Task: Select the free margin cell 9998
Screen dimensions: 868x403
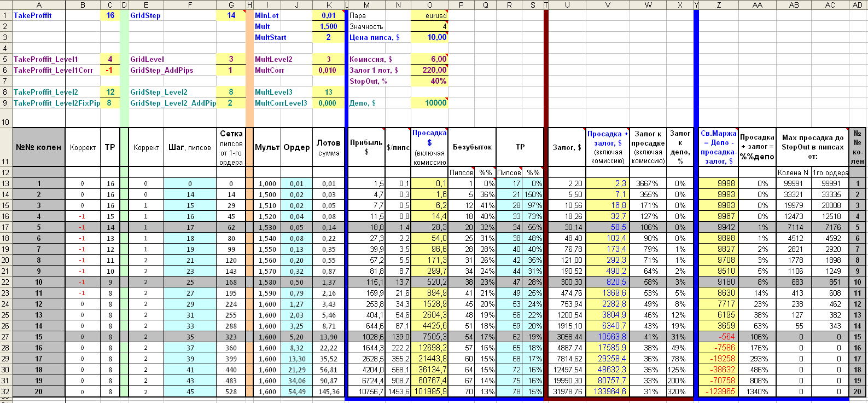Action: point(718,183)
